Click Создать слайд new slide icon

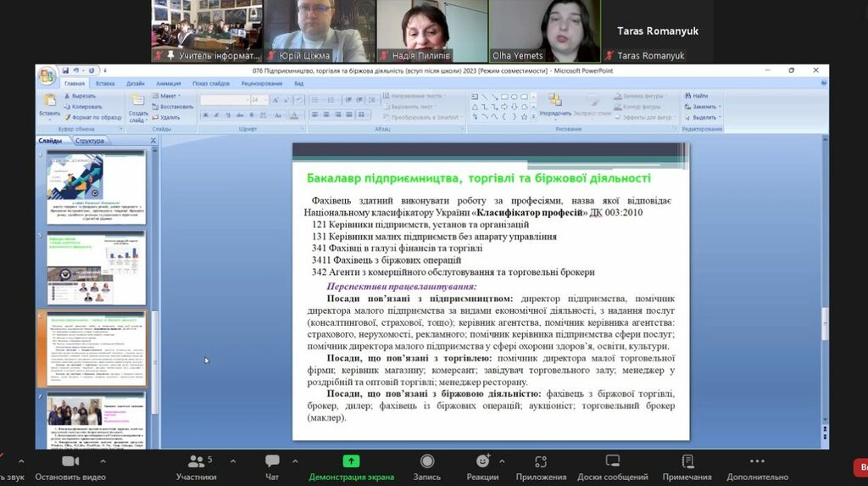click(138, 103)
